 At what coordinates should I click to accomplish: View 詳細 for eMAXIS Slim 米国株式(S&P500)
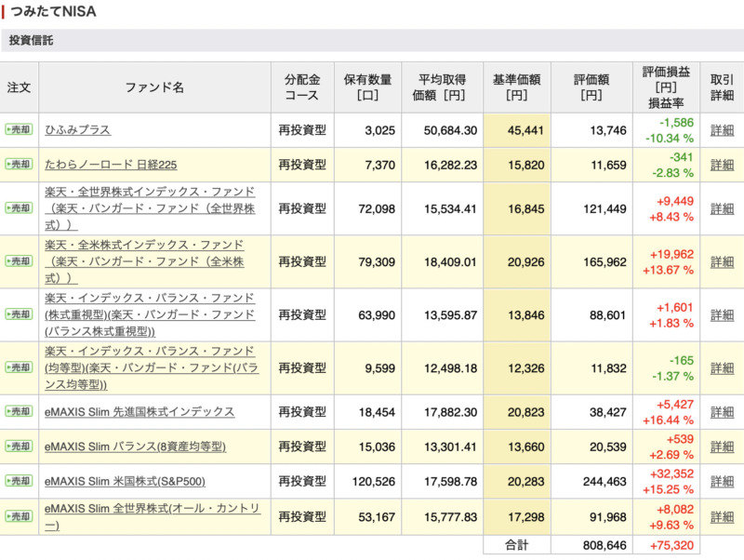coord(722,481)
